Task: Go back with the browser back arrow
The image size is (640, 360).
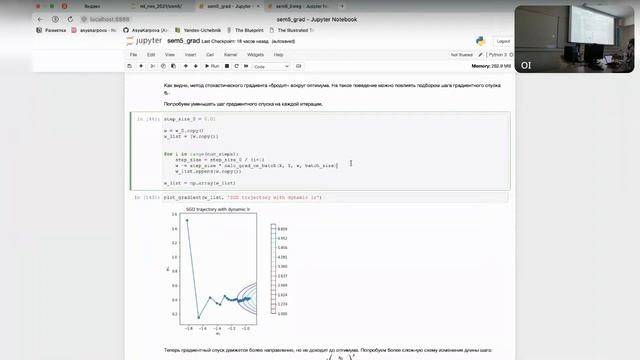Action: click(x=40, y=19)
